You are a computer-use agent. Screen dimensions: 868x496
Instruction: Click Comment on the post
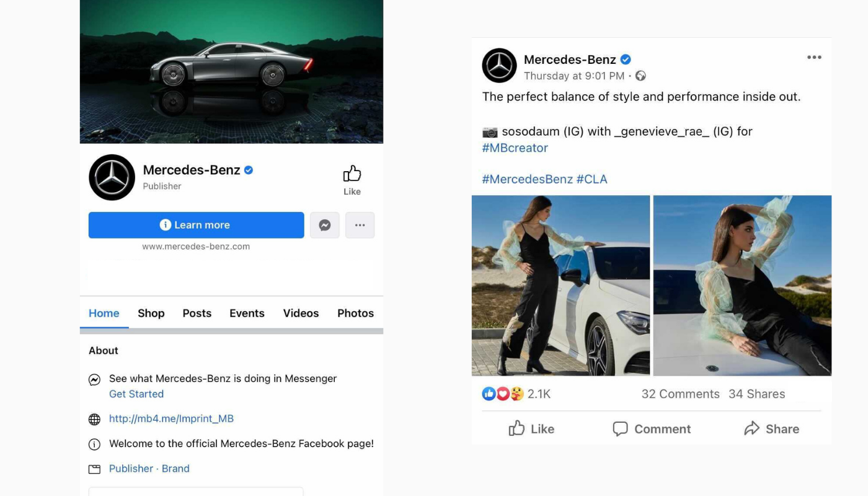pyautogui.click(x=651, y=428)
